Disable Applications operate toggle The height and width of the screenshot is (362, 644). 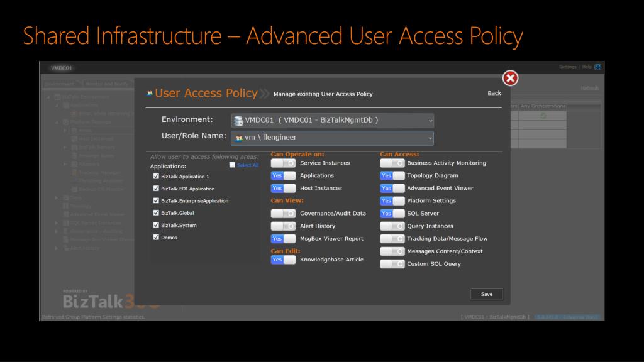[283, 176]
